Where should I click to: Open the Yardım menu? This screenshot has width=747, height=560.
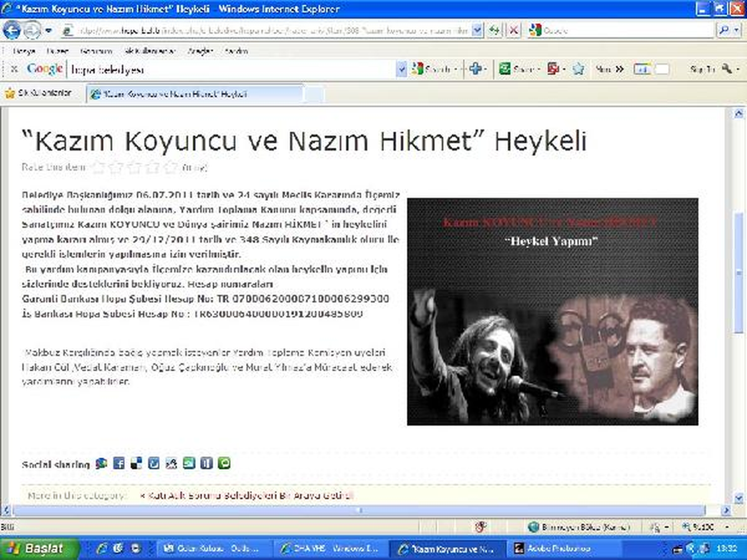pyautogui.click(x=237, y=51)
